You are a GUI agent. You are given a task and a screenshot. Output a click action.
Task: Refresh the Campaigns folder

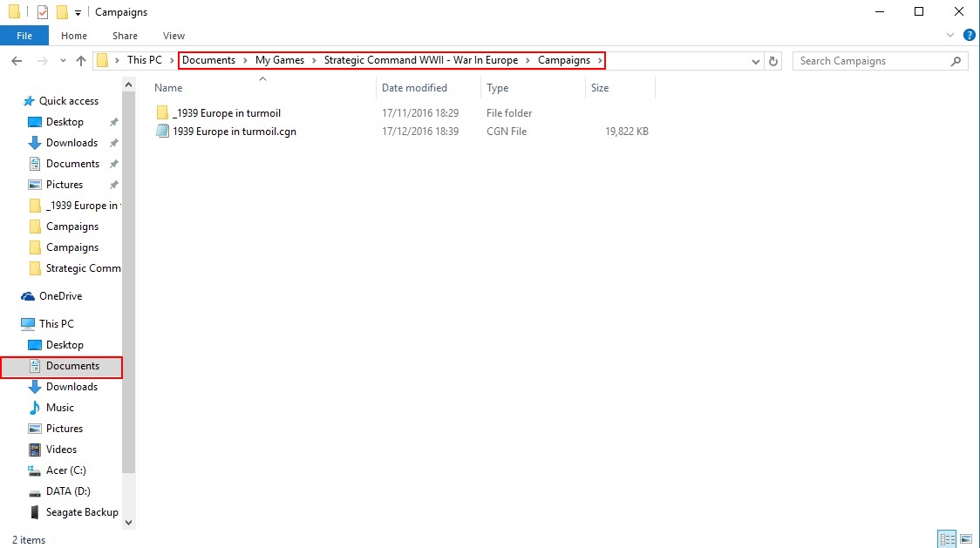(773, 61)
